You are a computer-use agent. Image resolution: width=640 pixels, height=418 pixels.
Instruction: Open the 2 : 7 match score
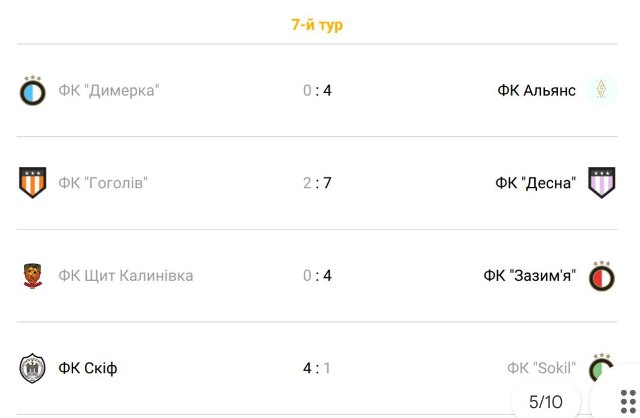point(317,183)
